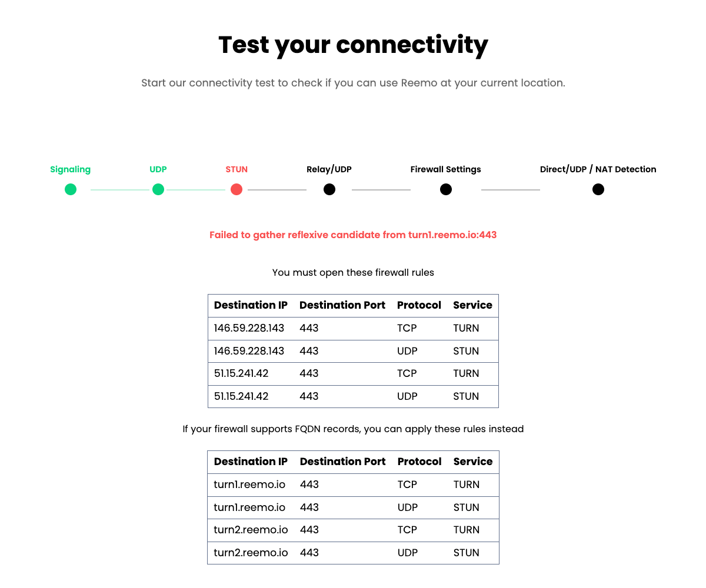Click the black Relay/UDP step dot
Viewport: 706px width, 588px height.
click(x=329, y=189)
